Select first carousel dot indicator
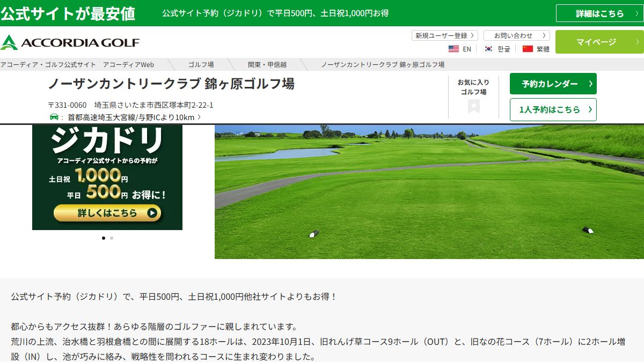 click(x=104, y=238)
